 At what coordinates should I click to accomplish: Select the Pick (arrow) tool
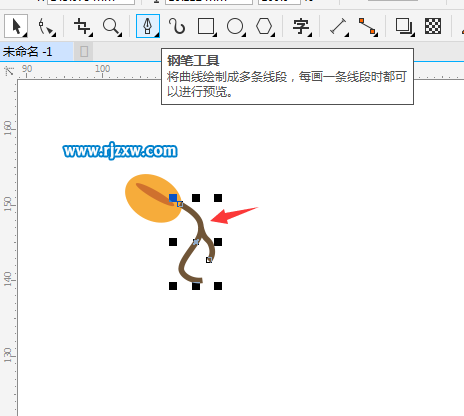(x=16, y=26)
